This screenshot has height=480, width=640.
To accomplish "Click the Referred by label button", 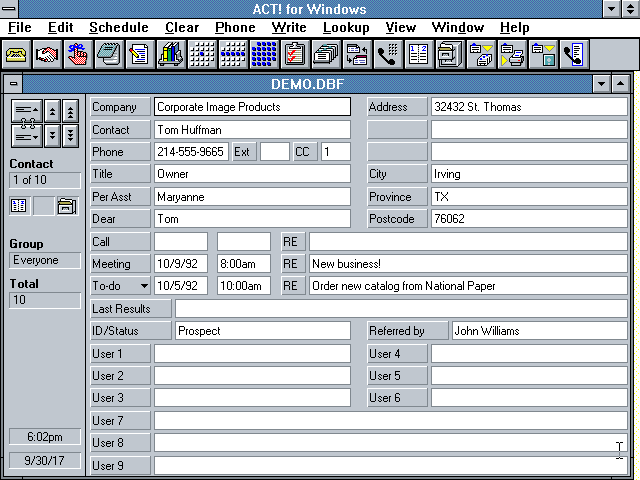I will pyautogui.click(x=407, y=331).
